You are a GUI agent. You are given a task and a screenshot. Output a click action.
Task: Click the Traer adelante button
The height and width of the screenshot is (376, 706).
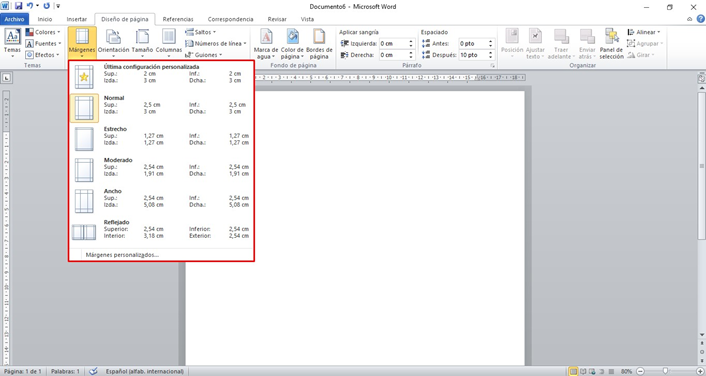coord(561,43)
